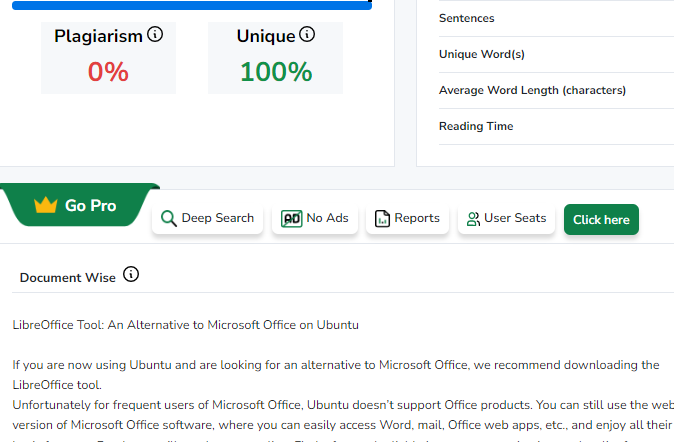
Task: Click the Reading Time row
Action: 556,127
